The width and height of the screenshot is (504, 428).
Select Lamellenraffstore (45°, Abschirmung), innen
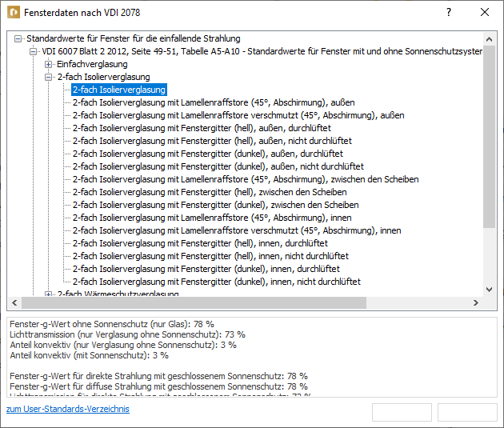pyautogui.click(x=212, y=218)
